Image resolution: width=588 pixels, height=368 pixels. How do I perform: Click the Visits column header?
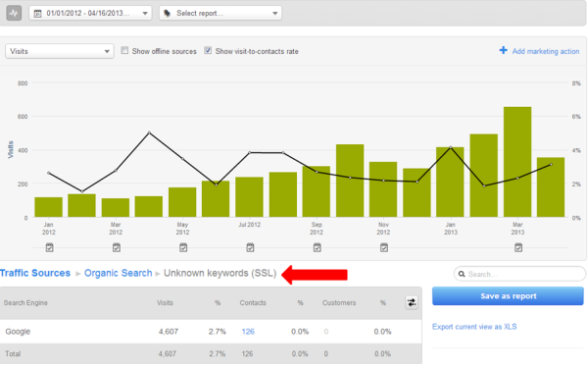165,303
